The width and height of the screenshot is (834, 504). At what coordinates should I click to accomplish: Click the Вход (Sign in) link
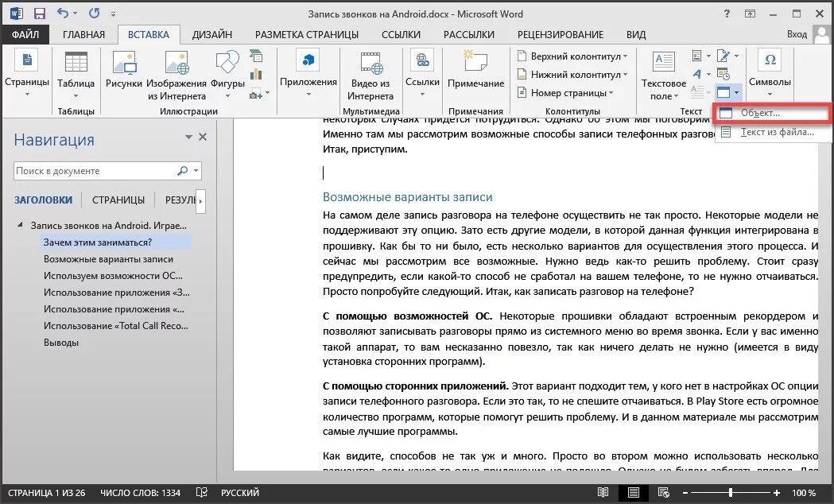(x=797, y=34)
